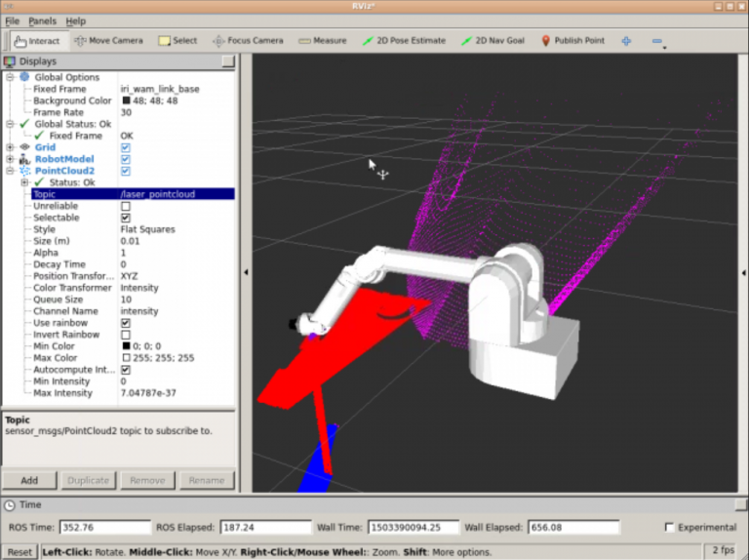The width and height of the screenshot is (749, 560).
Task: Open the File menu
Action: (12, 20)
